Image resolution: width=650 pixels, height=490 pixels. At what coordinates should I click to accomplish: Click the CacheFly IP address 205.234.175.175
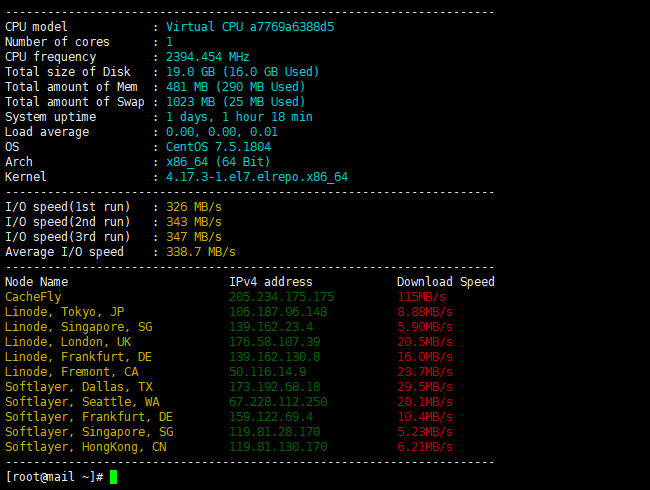click(x=282, y=297)
